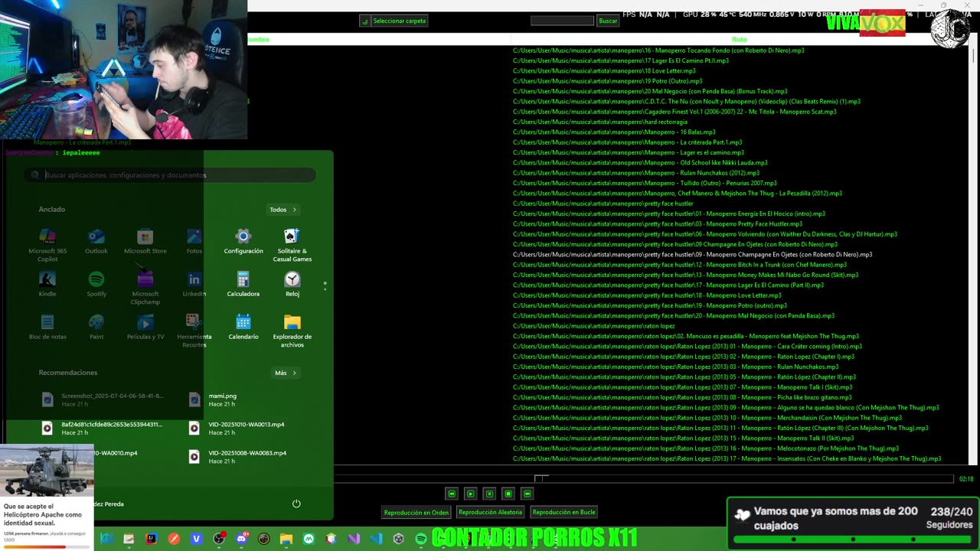
Task: Open recommended VID-20251008-WA0083.mp4
Action: click(247, 457)
